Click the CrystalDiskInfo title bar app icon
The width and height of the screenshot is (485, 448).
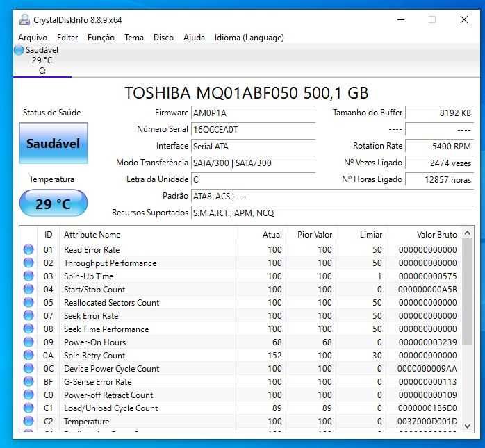coord(24,19)
